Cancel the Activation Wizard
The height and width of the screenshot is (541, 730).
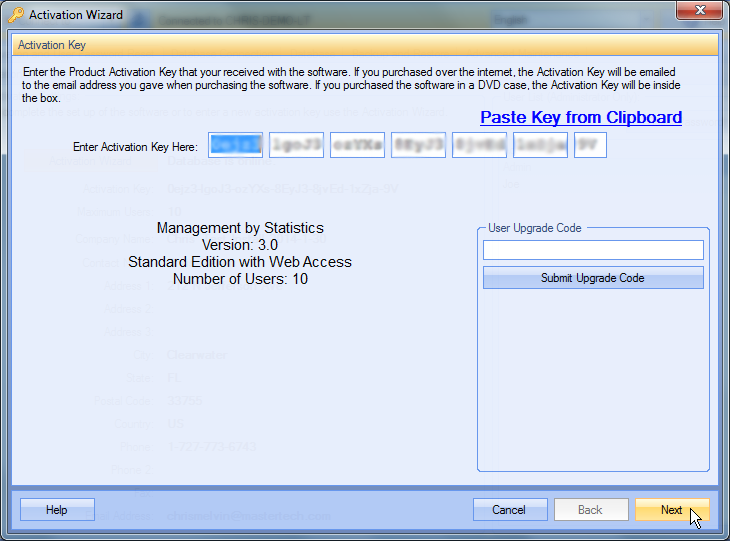[x=510, y=510]
